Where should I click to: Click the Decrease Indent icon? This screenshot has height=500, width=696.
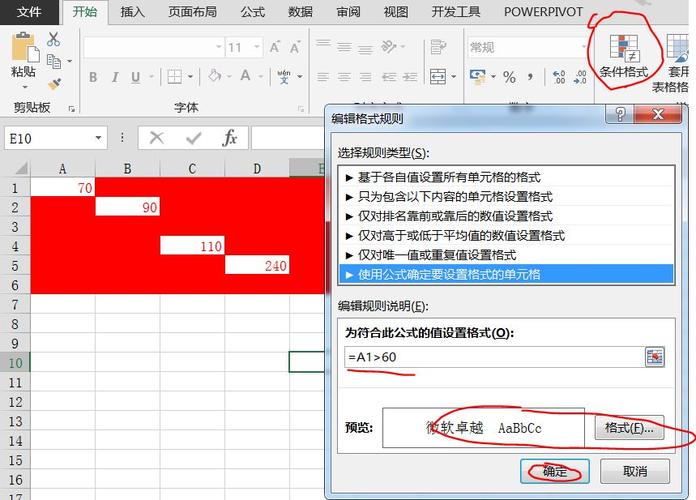pos(389,77)
